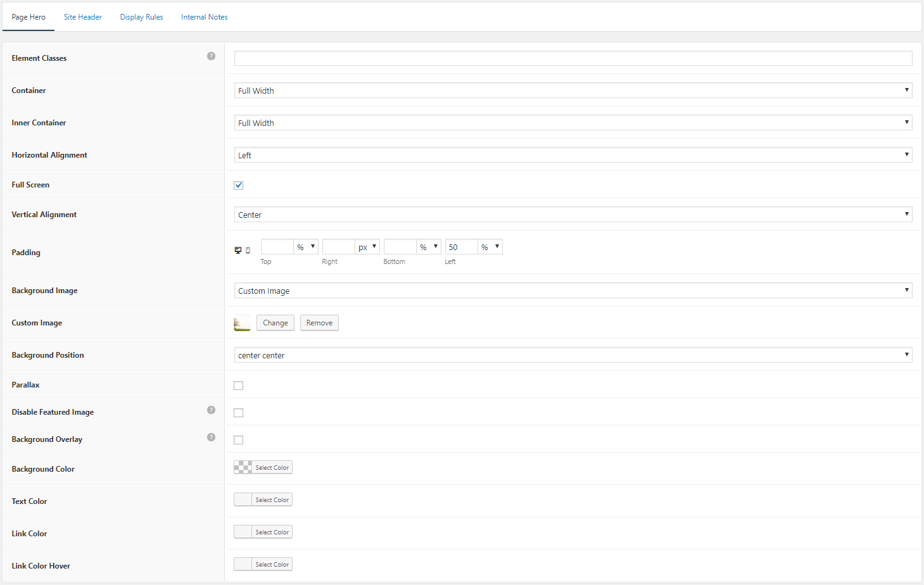Click the custom image thumbnail preview
The image size is (924, 585).
pyautogui.click(x=242, y=323)
